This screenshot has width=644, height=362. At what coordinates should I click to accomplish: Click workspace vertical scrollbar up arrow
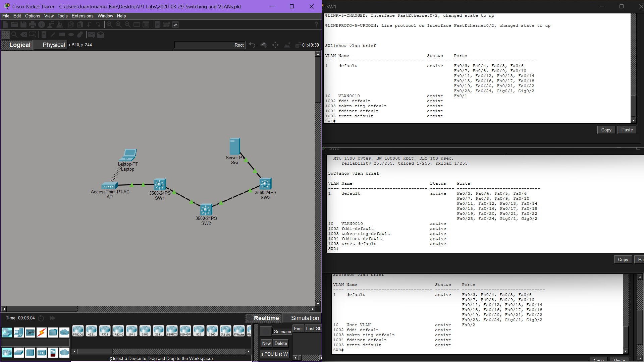click(318, 54)
